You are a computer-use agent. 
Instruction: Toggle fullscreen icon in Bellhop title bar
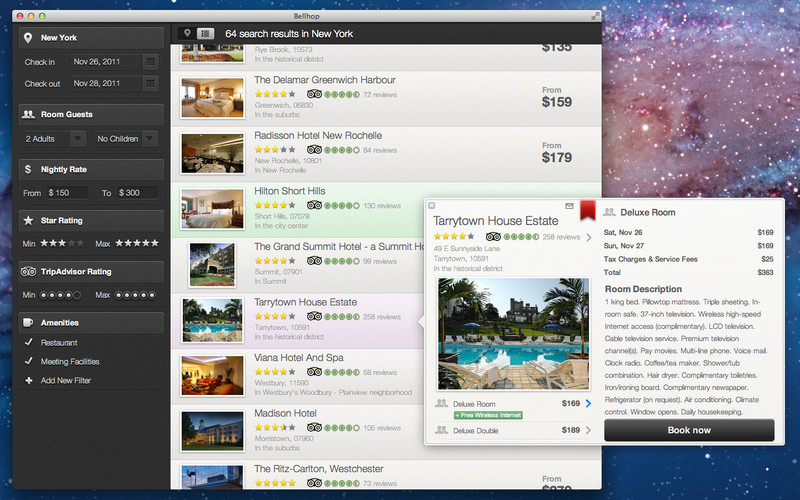595,16
